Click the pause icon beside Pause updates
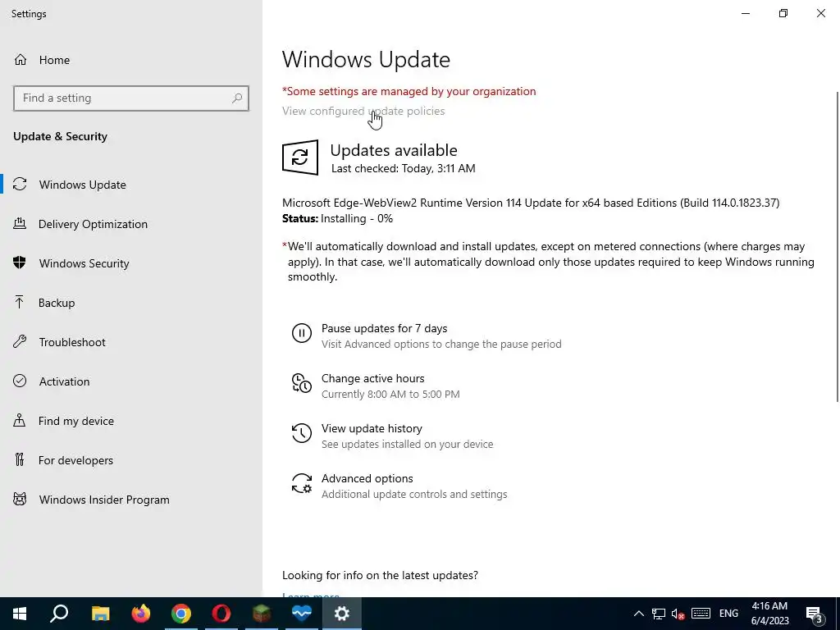This screenshot has width=840, height=630. pos(302,333)
